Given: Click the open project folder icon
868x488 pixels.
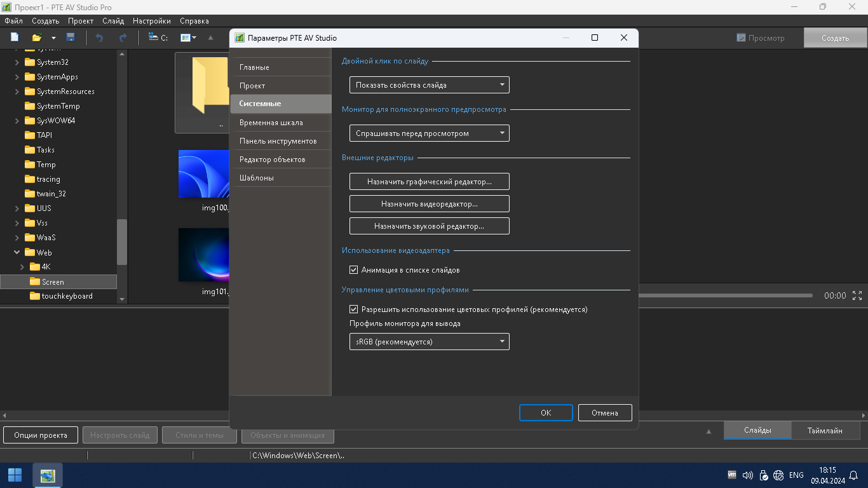Looking at the screenshot, I should coord(37,37).
